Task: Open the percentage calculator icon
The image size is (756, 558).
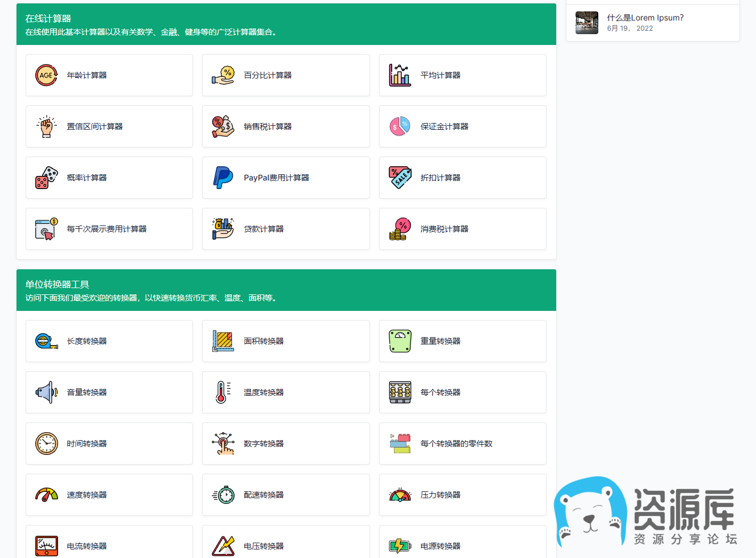Action: tap(223, 75)
